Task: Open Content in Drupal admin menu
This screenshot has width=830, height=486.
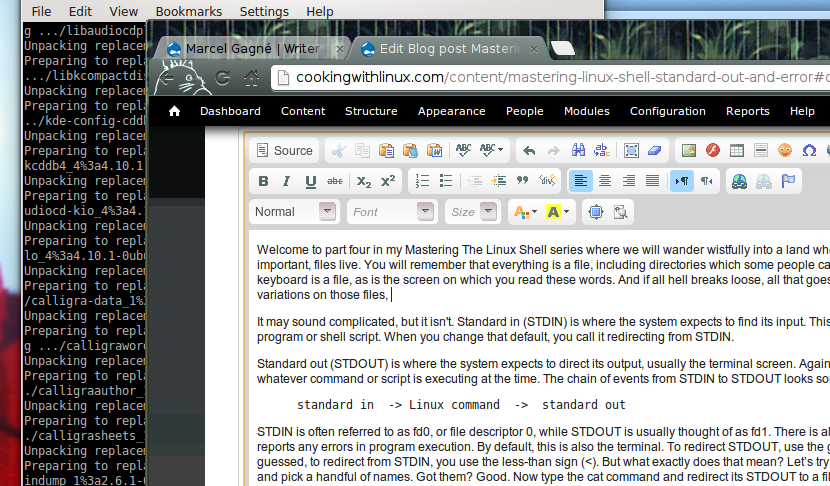Action: click(303, 111)
